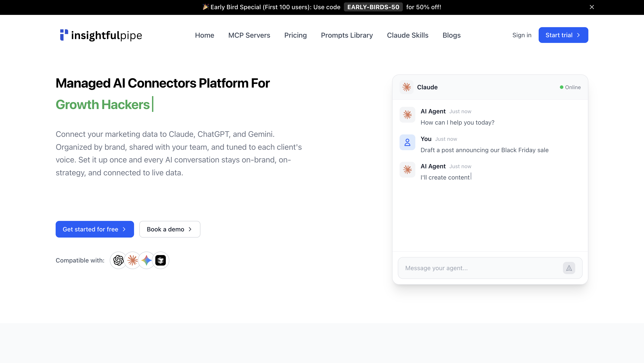Click the Sign in link
Image resolution: width=644 pixels, height=363 pixels.
tap(522, 35)
